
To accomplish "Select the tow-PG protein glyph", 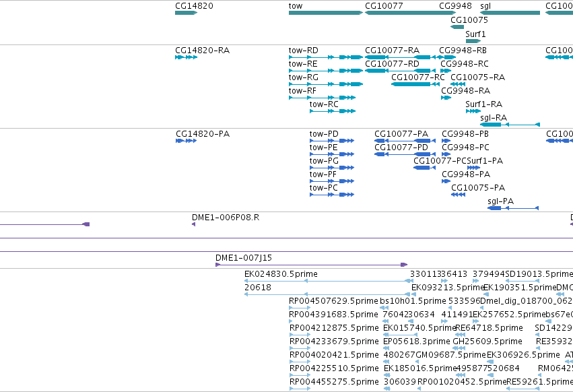I will 332,168.
